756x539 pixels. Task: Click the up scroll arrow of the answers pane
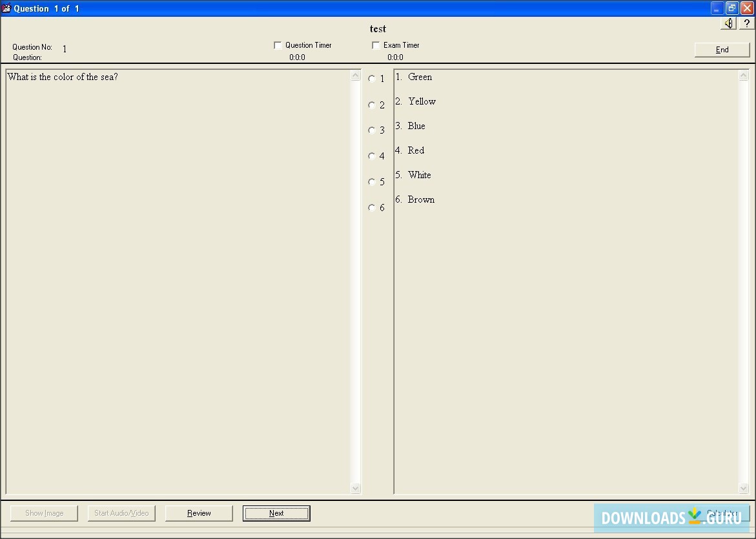pos(744,74)
